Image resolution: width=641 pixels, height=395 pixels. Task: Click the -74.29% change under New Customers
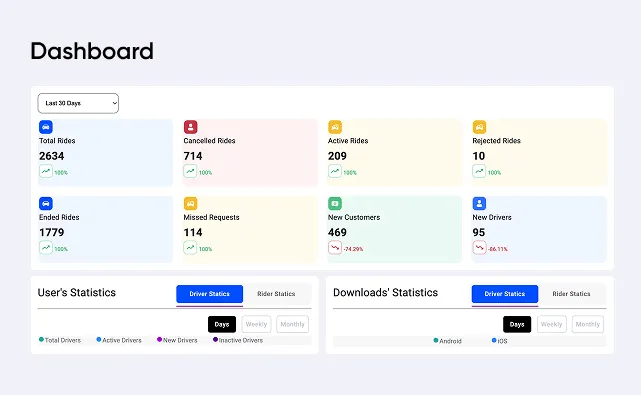(353, 249)
